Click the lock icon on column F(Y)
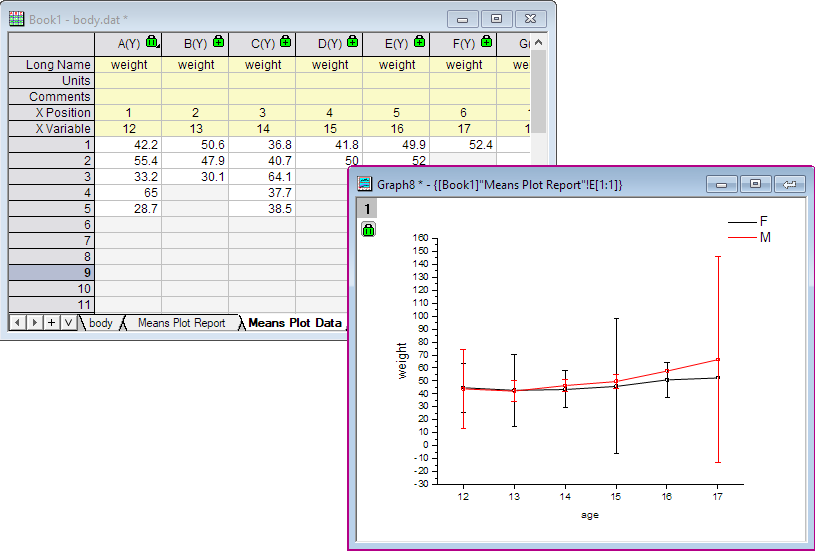 pyautogui.click(x=487, y=42)
